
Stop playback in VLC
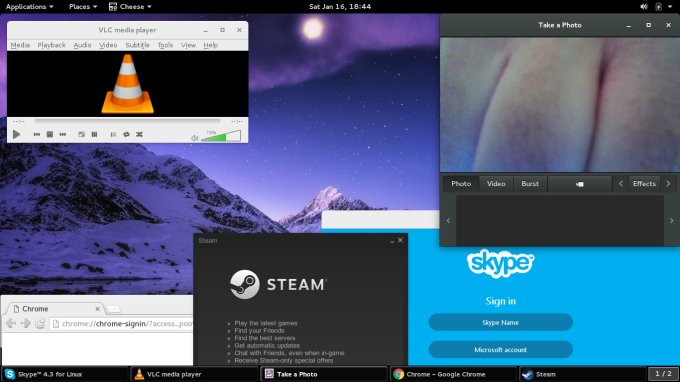pos(50,134)
